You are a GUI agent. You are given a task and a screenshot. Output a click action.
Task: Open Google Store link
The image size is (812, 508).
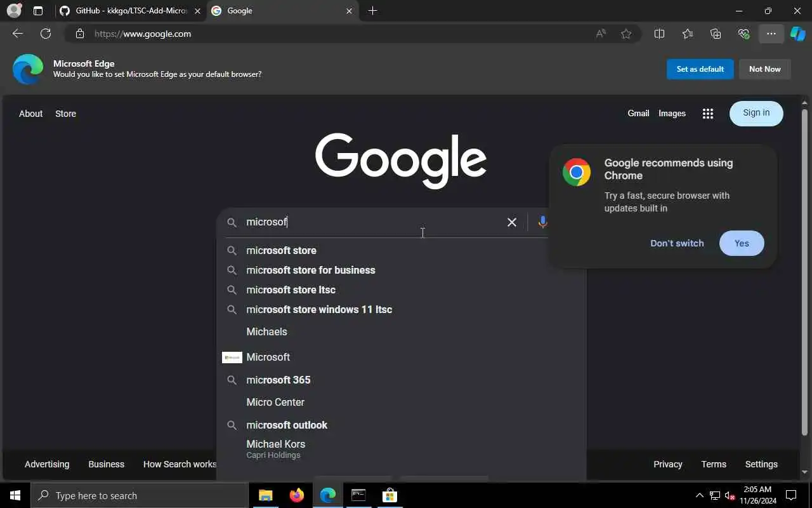(65, 114)
